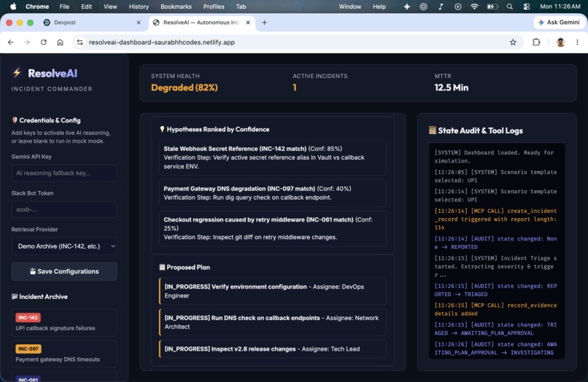Click the Wi-Fi status icon
This screenshot has height=382, width=588.
point(474,7)
